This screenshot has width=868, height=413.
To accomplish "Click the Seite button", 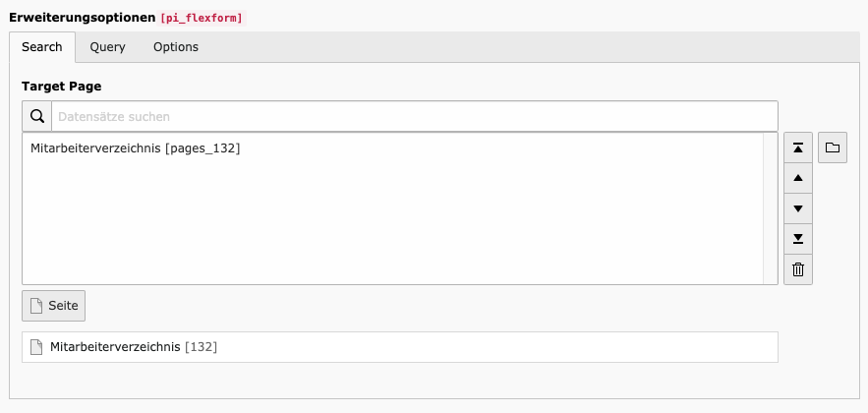I will pyautogui.click(x=54, y=306).
